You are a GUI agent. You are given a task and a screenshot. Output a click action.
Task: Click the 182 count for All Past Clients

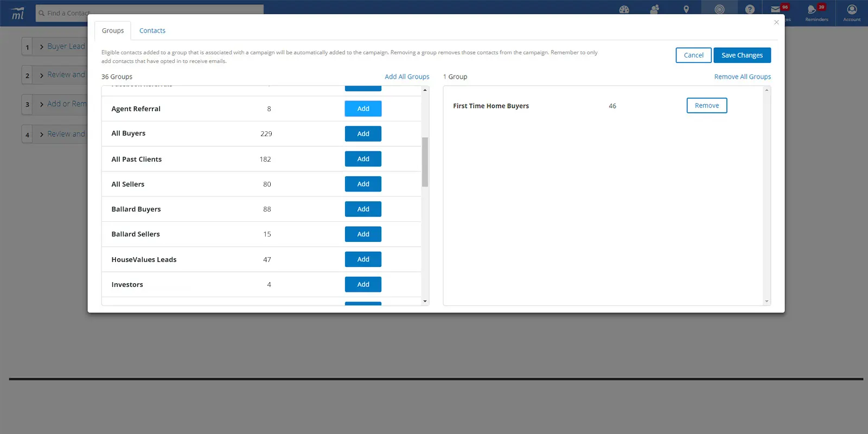point(265,159)
